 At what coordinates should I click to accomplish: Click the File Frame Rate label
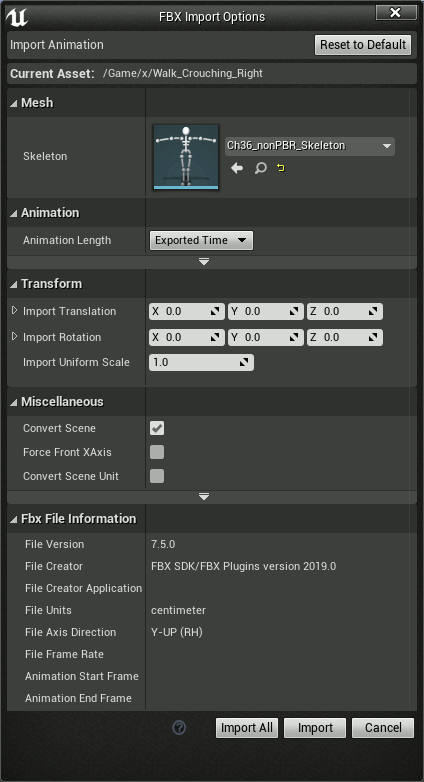pyautogui.click(x=64, y=654)
